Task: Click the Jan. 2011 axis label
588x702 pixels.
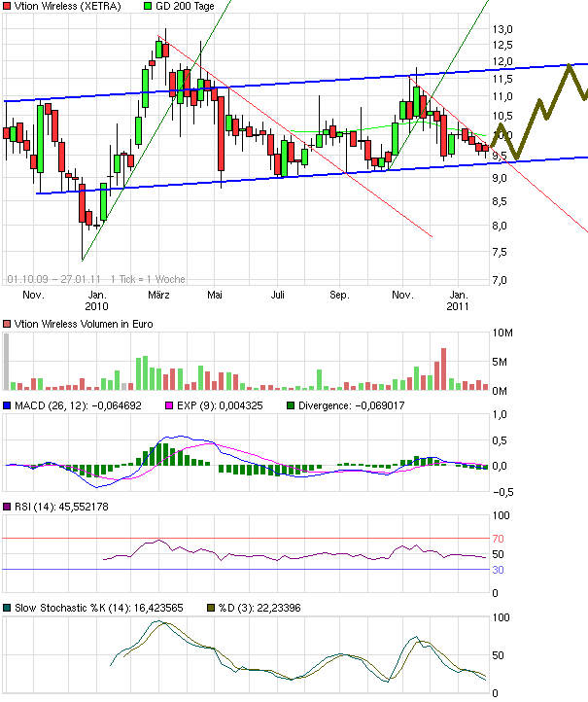Action: 458,300
